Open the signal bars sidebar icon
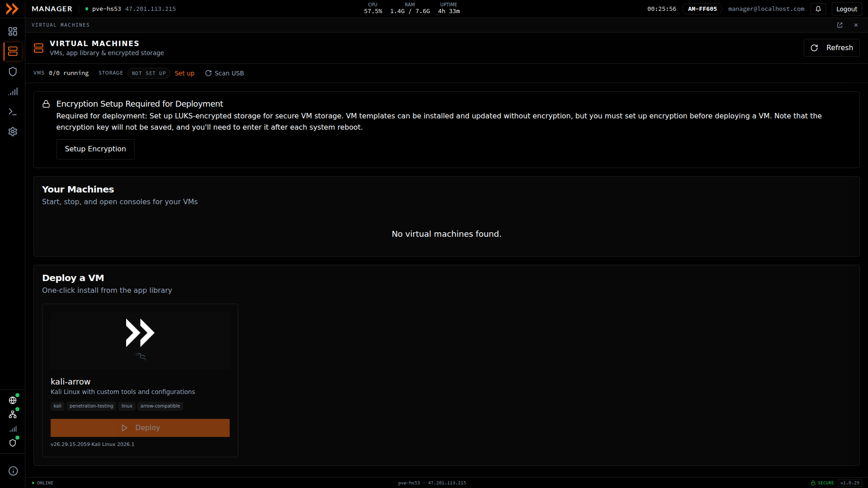Screen dimensions: 868x488 point(13,92)
